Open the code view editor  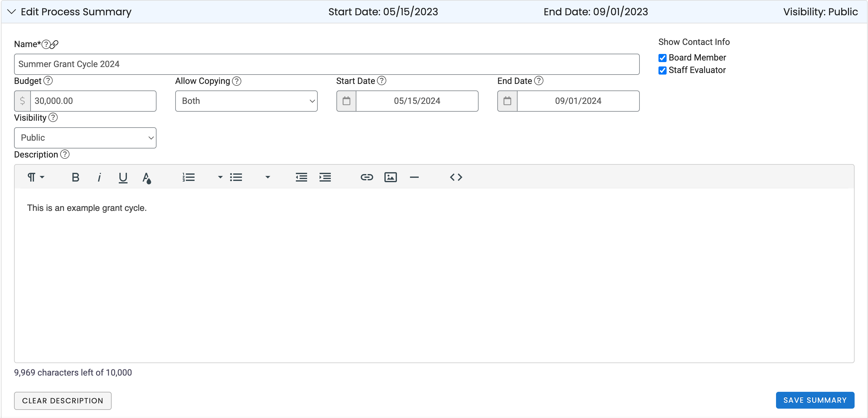456,177
